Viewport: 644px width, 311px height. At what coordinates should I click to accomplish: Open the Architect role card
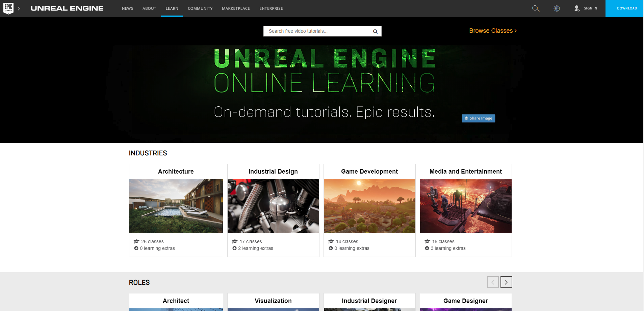pos(176,302)
